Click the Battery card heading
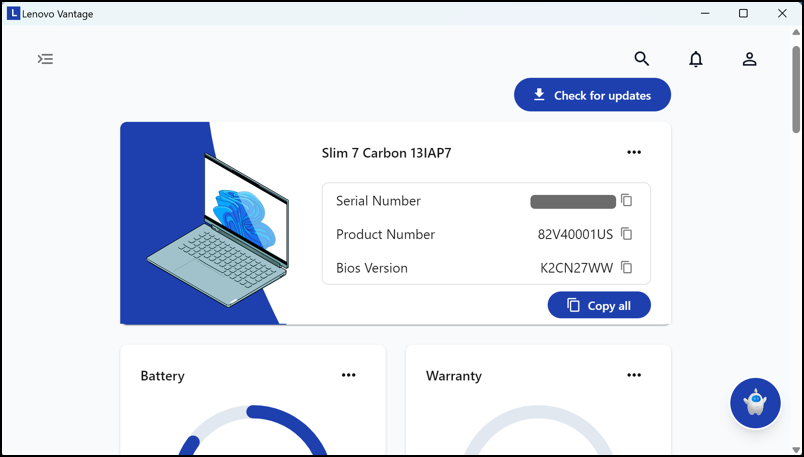Screen dimensions: 804x457 tap(163, 376)
